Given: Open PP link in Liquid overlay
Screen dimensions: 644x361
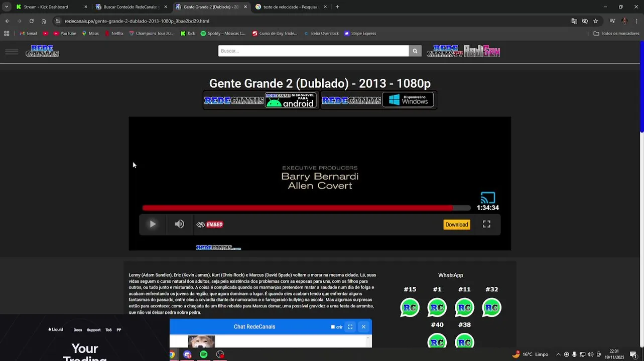Looking at the screenshot, I should 119,330.
